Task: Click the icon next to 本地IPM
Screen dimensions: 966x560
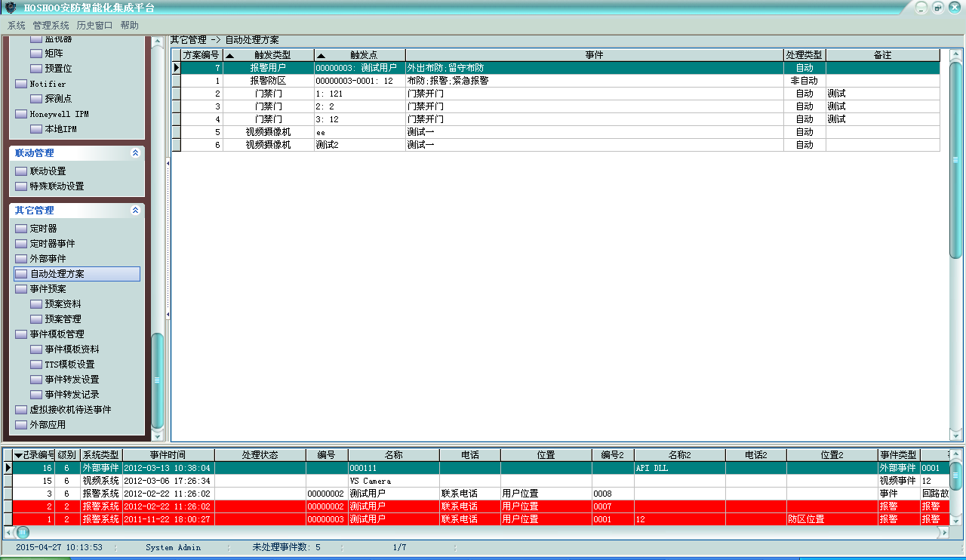Action: 36,129
